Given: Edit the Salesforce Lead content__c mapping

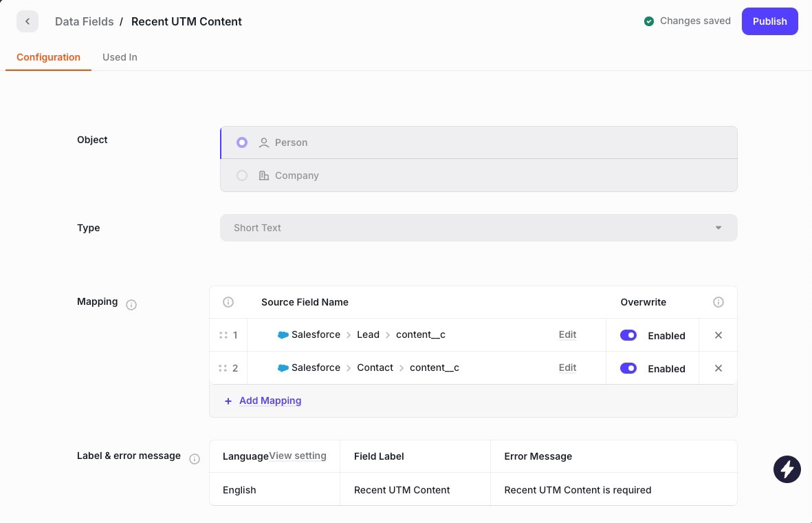Looking at the screenshot, I should (x=567, y=335).
